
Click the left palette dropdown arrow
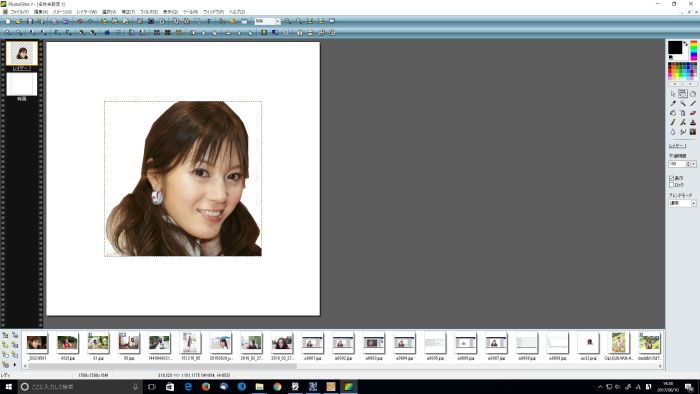click(x=675, y=84)
